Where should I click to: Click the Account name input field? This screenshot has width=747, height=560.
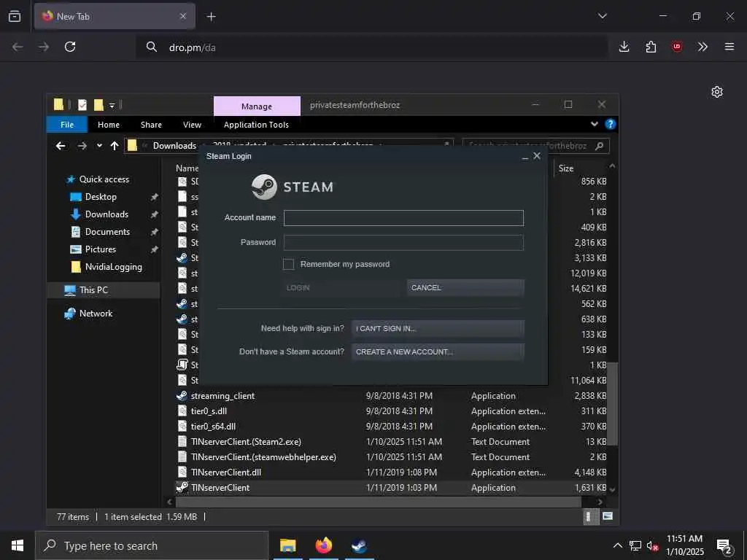pyautogui.click(x=403, y=218)
